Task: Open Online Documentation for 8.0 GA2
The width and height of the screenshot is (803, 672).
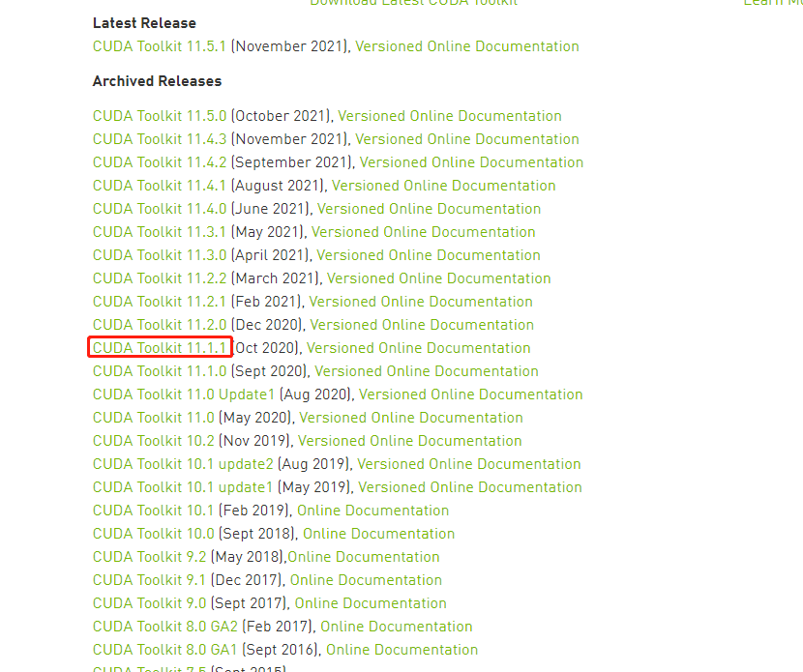Action: [397, 627]
